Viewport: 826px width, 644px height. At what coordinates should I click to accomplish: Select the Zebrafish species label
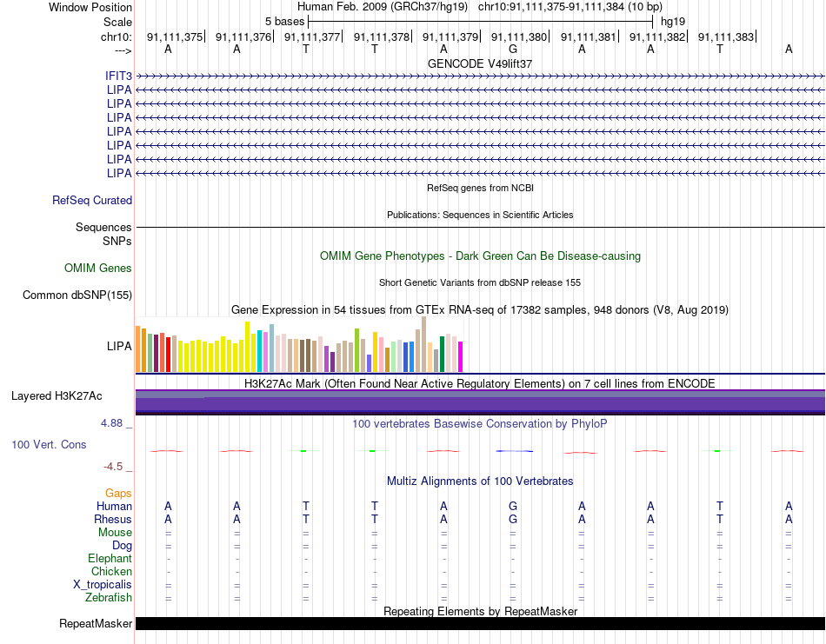109,598
